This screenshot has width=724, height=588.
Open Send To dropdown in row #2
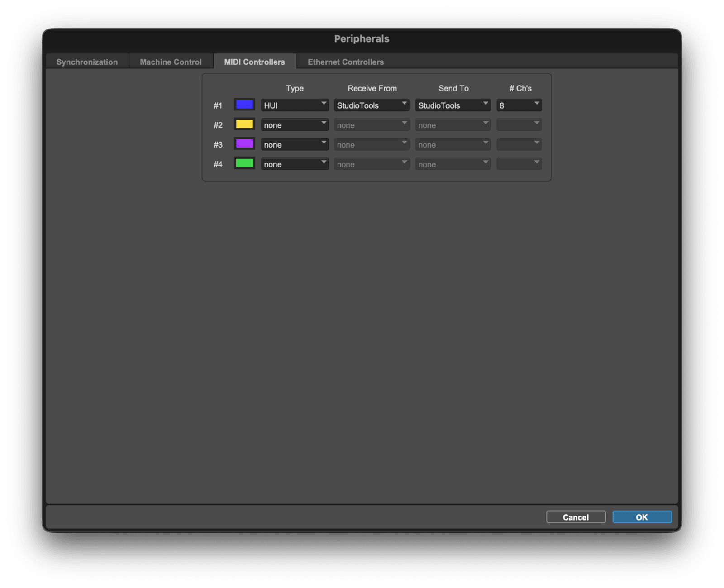(452, 125)
